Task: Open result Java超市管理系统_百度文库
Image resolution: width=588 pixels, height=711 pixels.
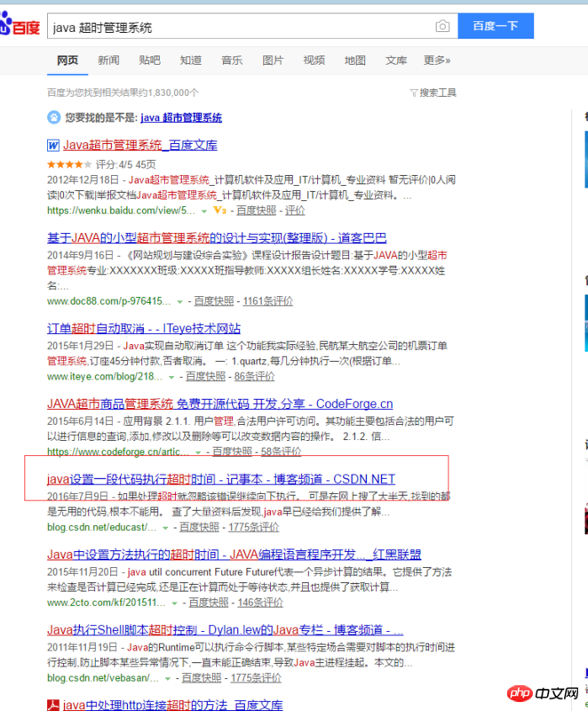Action: [x=140, y=145]
